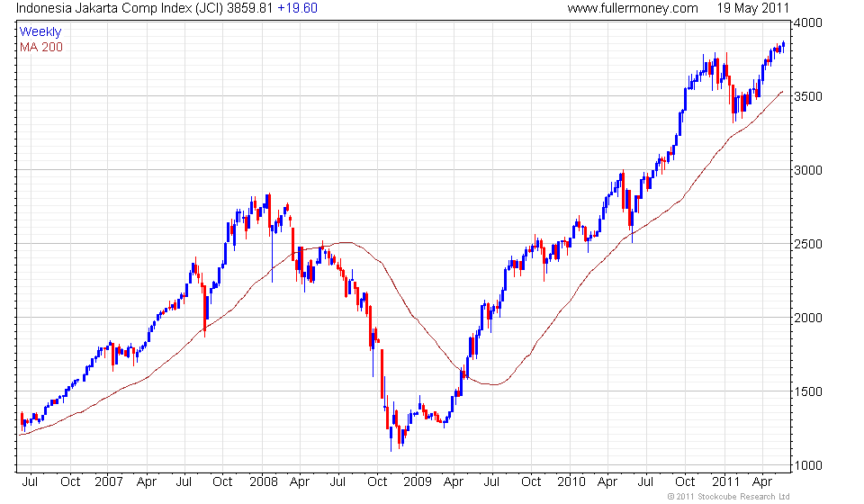Click the 'Oct' label just before 2010

[531, 482]
